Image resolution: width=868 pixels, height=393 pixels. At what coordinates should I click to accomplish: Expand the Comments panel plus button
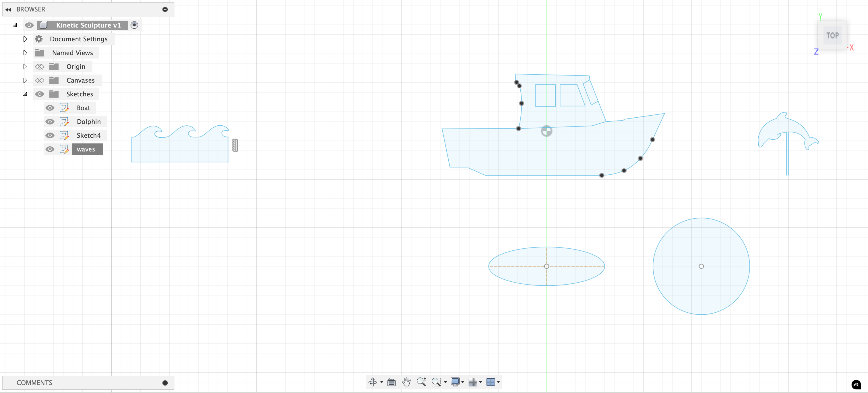(x=165, y=383)
